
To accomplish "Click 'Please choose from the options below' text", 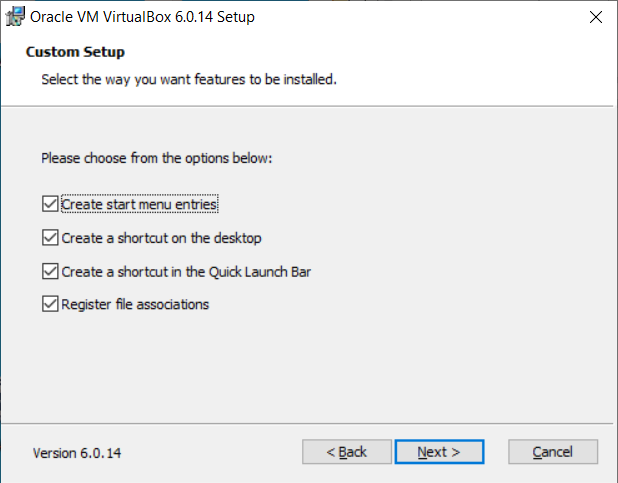I will tap(156, 158).
